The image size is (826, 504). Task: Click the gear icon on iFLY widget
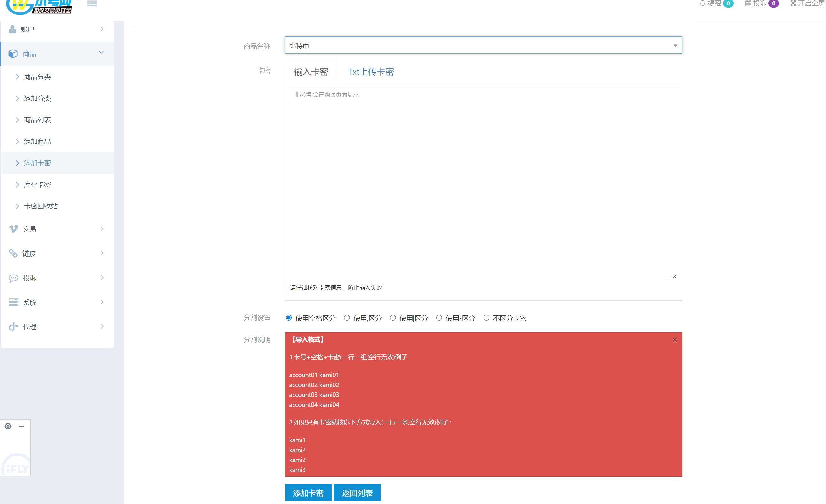pyautogui.click(x=8, y=426)
